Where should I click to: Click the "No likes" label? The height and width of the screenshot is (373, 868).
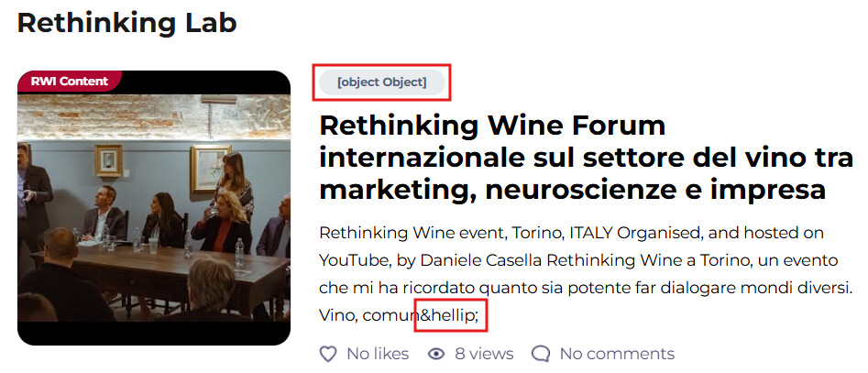point(378,354)
